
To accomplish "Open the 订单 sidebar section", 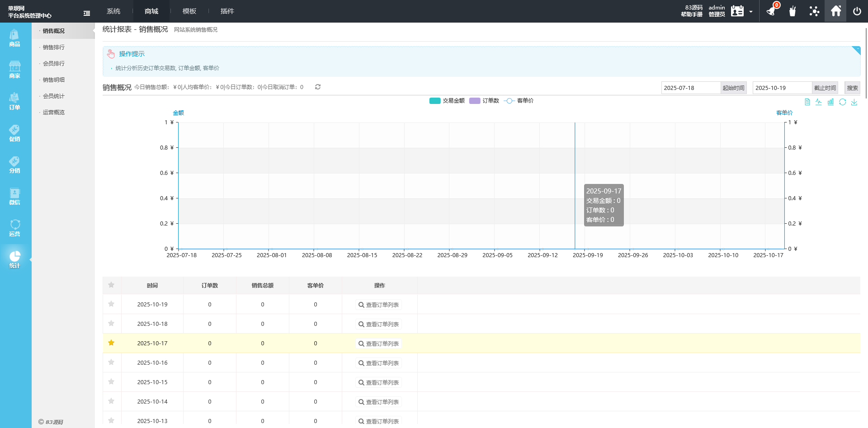I will [x=14, y=102].
